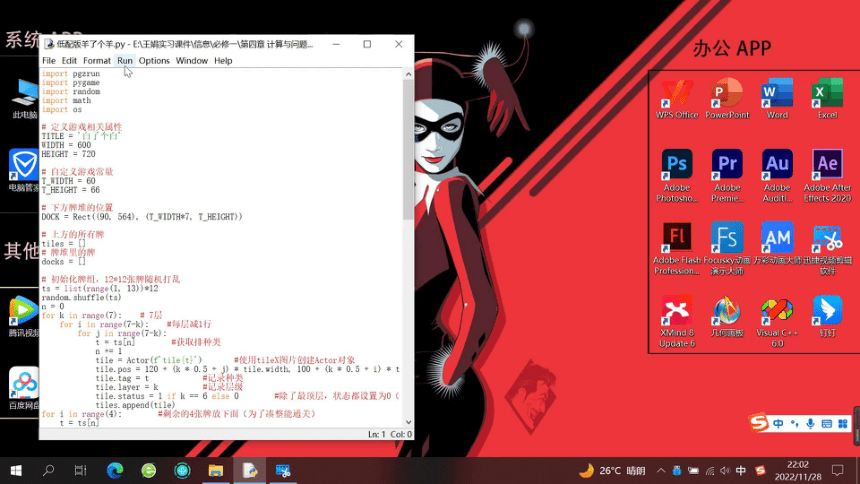This screenshot has height=484, width=860.
Task: Click tray network icon
Action: (710, 470)
